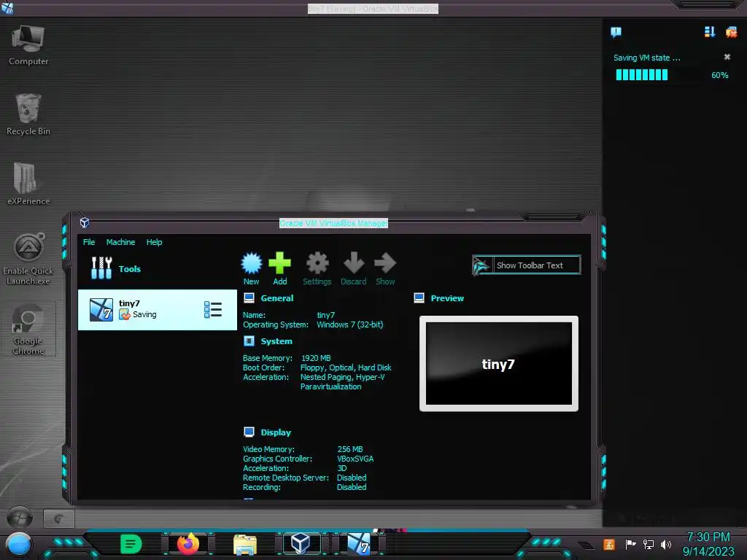Click the 'Recording:' label
This screenshot has width=747, height=560.
click(x=262, y=487)
